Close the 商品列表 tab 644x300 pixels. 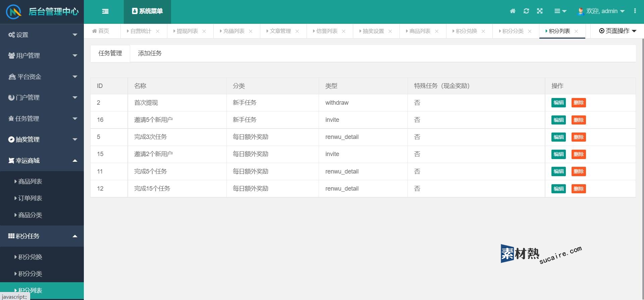tap(437, 31)
